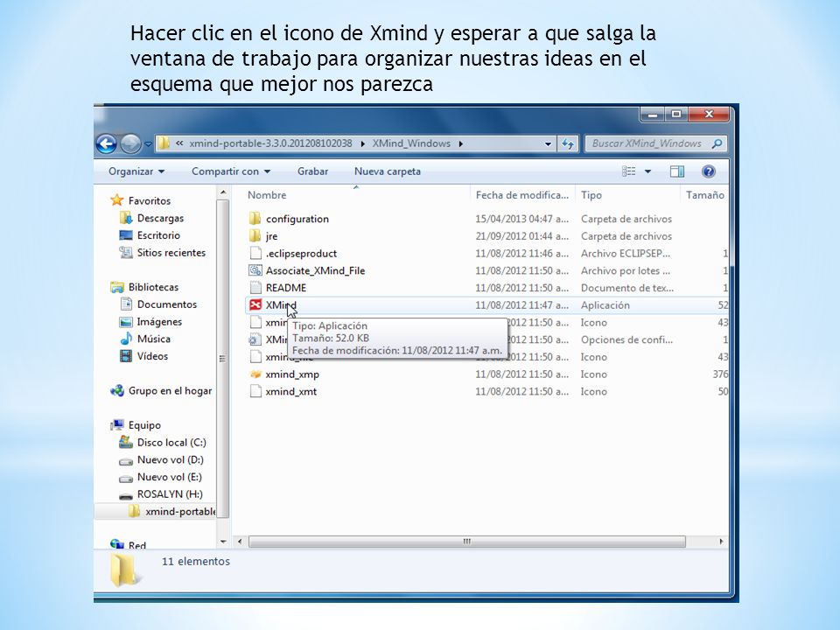Click the horizontal scrollbar right arrow

721,542
